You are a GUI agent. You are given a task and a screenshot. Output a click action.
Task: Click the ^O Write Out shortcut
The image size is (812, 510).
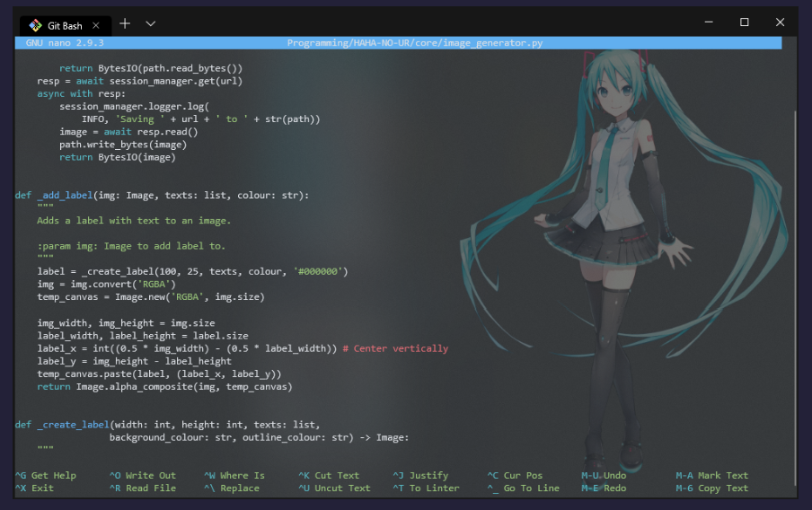click(143, 476)
